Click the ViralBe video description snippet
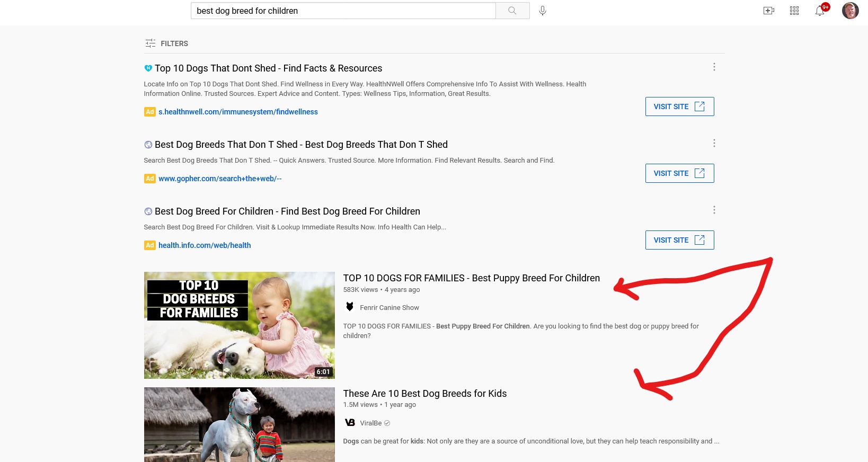 [x=531, y=441]
